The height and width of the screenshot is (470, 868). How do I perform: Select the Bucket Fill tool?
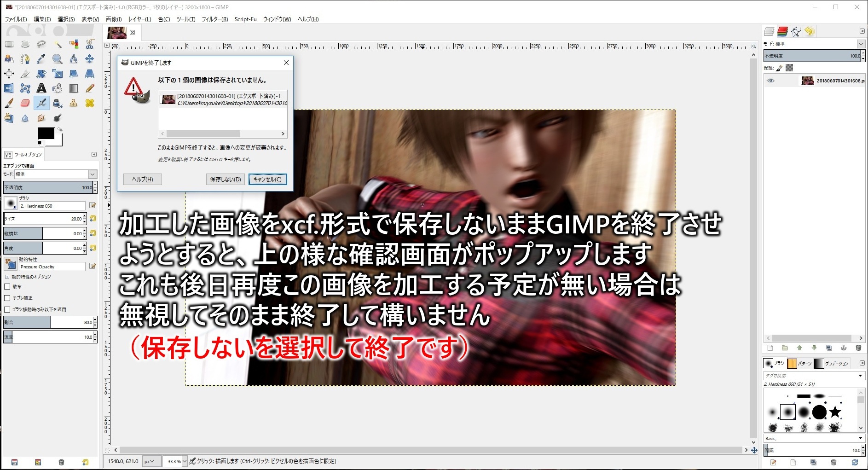point(58,88)
